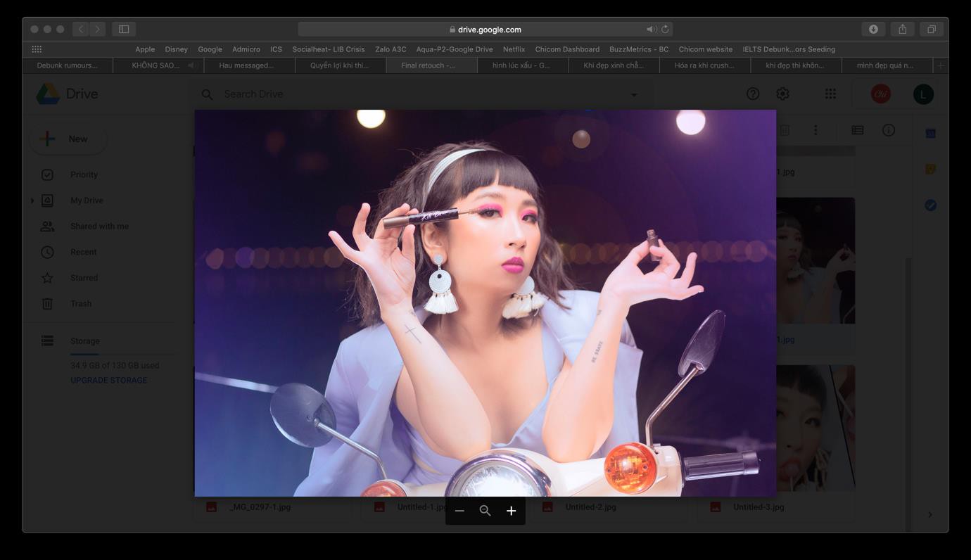The image size is (971, 560).
Task: Select file Untitled-1.jpg
Action: [x=422, y=507]
